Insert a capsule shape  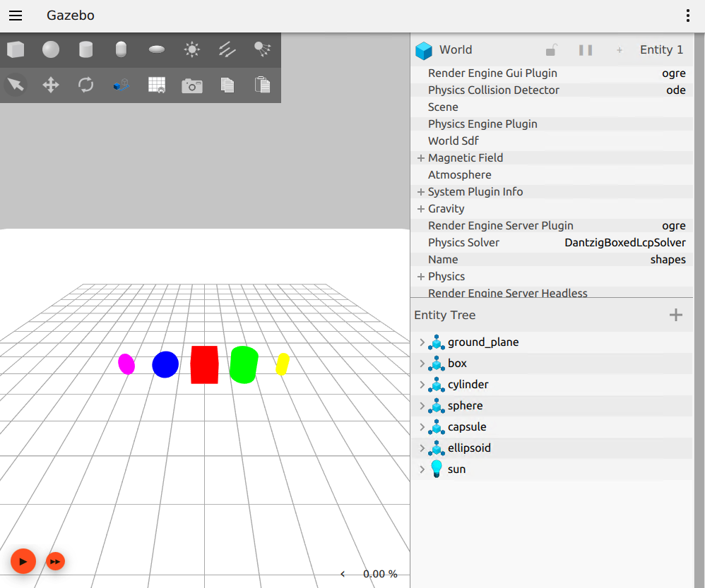tap(121, 49)
